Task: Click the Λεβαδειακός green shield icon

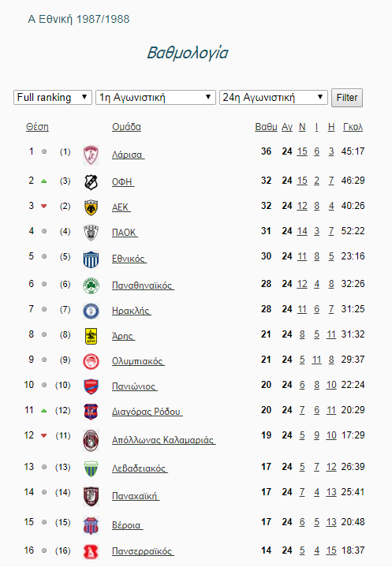Action: click(91, 468)
